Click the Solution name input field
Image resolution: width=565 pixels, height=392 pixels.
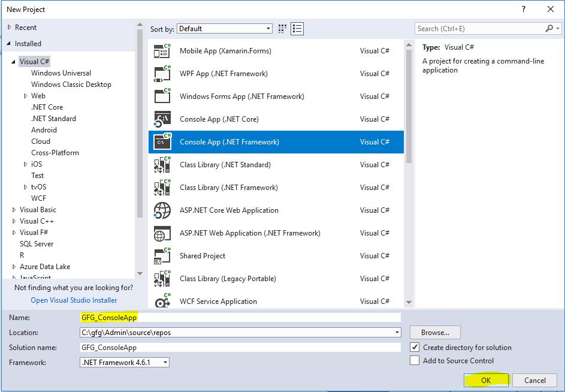click(240, 347)
